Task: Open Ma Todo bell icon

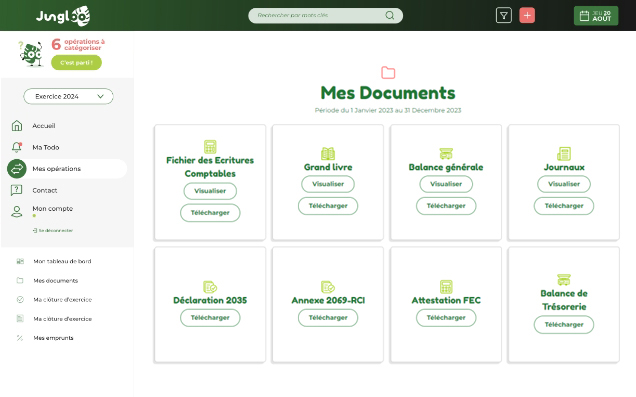Action: (x=17, y=147)
